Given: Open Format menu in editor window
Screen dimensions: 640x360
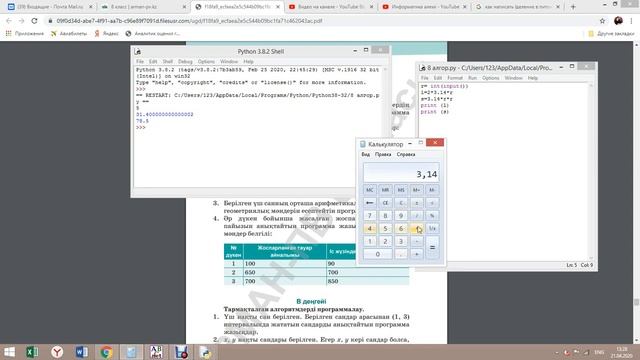Looking at the screenshot, I should coord(455,78).
